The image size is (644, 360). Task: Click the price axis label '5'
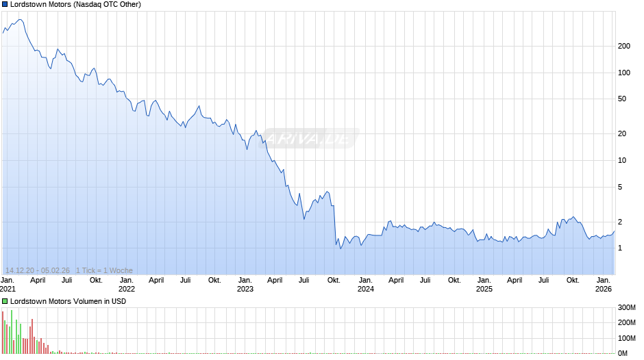coord(620,187)
